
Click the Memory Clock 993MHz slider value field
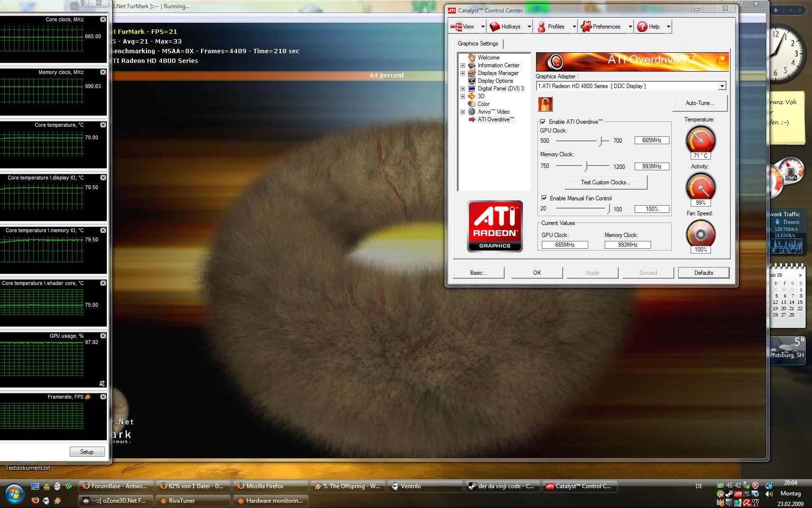[652, 166]
